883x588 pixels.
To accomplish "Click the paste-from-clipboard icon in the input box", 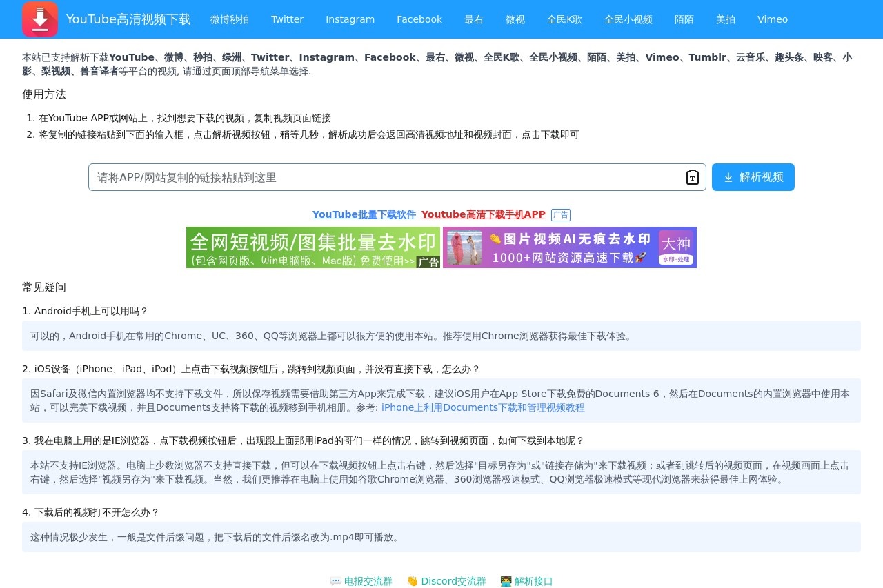I will coord(692,177).
